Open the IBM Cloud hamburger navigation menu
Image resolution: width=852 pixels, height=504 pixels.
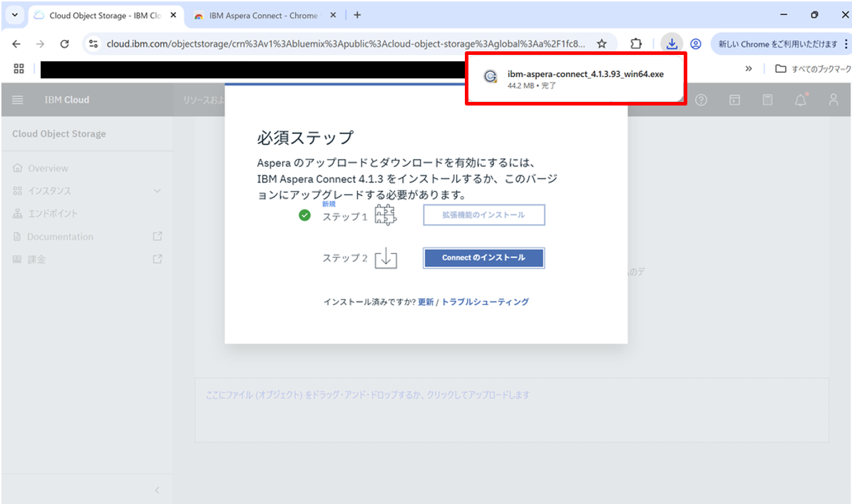pyautogui.click(x=17, y=99)
